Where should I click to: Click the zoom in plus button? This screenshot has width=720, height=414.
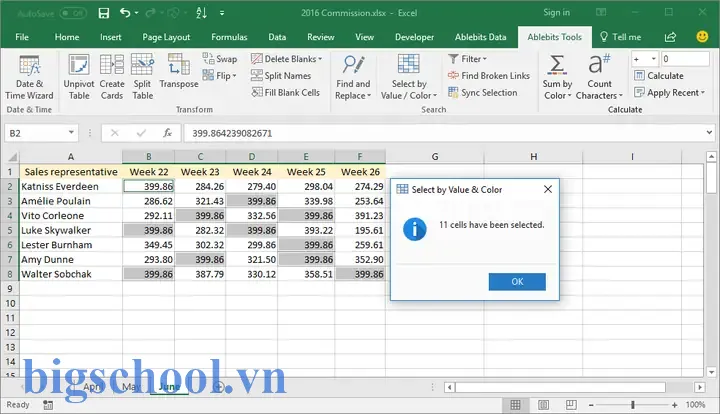click(674, 405)
